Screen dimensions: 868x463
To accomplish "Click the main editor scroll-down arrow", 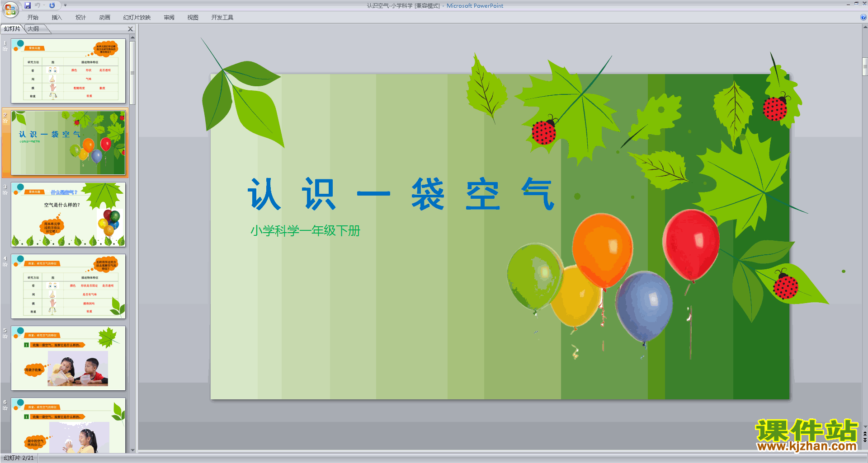I will click(865, 426).
